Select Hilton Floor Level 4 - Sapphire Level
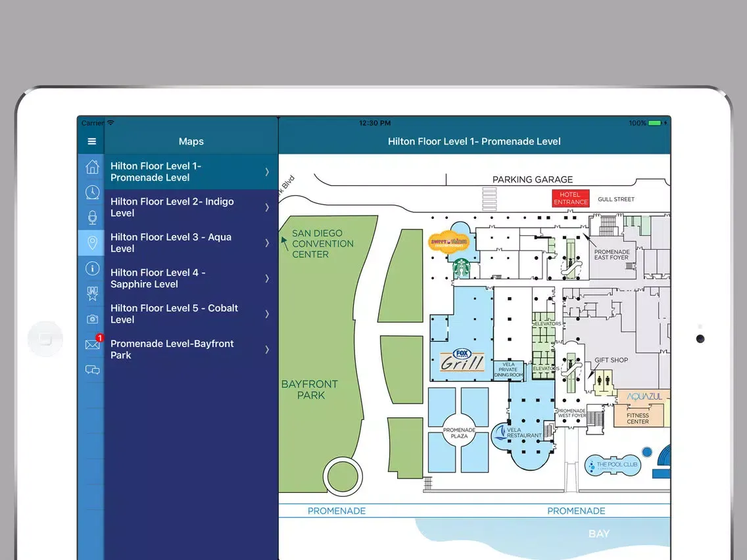747x560 pixels. (191, 278)
